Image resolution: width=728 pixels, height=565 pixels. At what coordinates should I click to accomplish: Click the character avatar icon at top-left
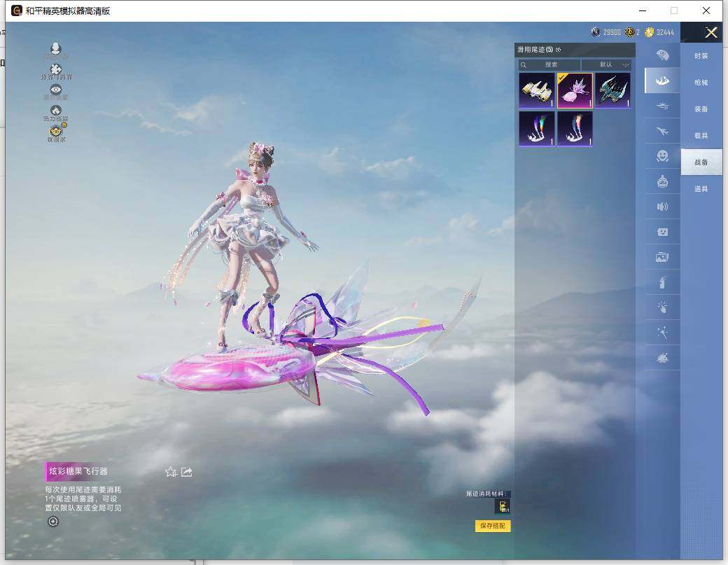pos(56,49)
